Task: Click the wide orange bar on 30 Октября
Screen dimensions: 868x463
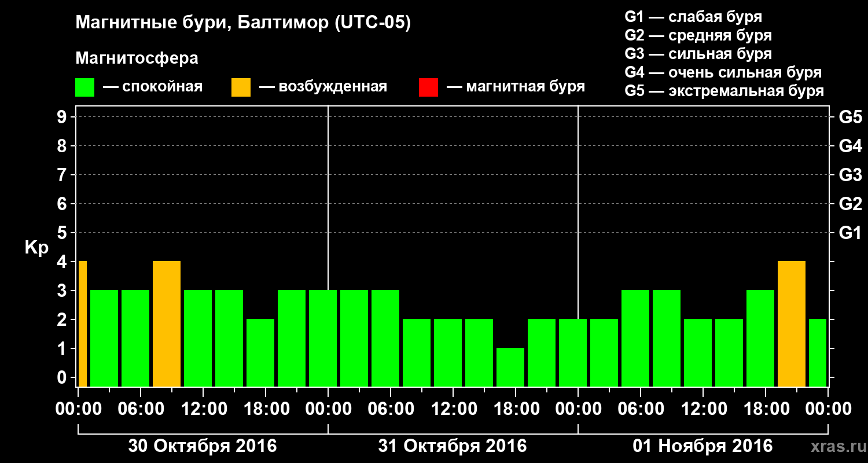Action: tap(167, 324)
